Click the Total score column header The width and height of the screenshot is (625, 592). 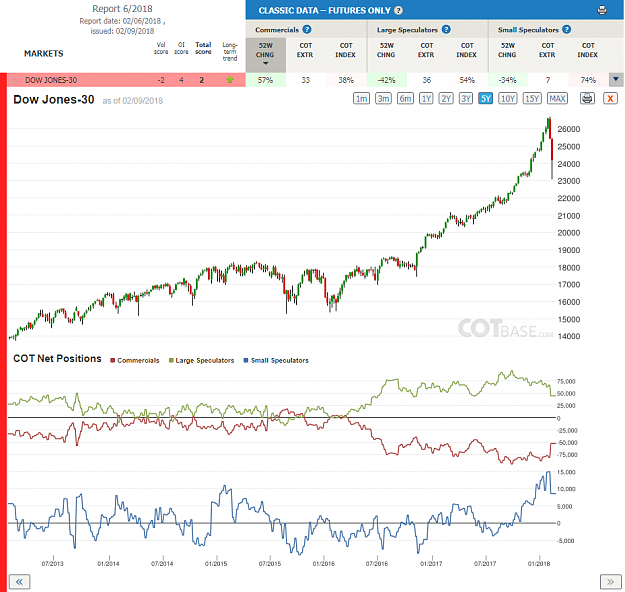click(203, 48)
